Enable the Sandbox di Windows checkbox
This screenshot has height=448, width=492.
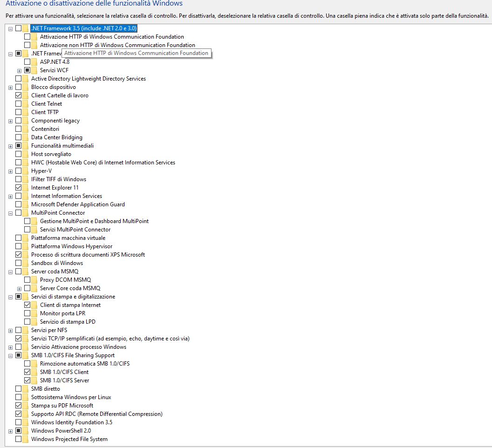(19, 263)
